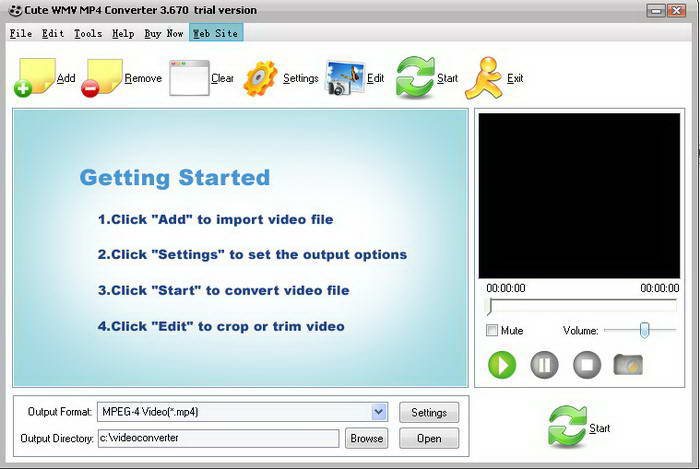The width and height of the screenshot is (700, 469).
Task: Click the toolbar Start green arrows icon
Action: pyautogui.click(x=415, y=77)
